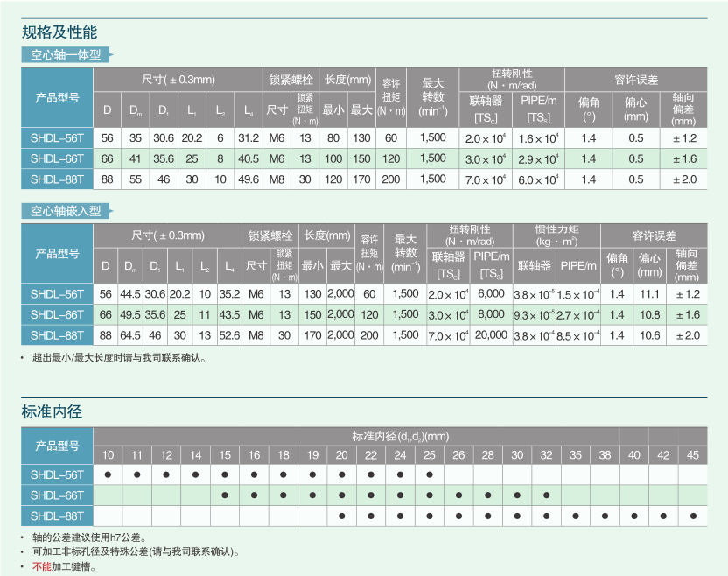
Task: Select the 20,000 PIPE/m stiffness cell
Action: 491,335
